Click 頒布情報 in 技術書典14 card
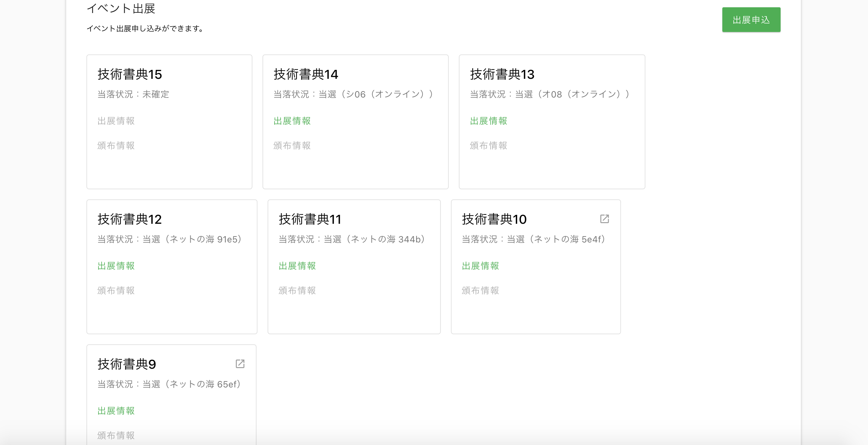The width and height of the screenshot is (868, 445). (x=292, y=145)
